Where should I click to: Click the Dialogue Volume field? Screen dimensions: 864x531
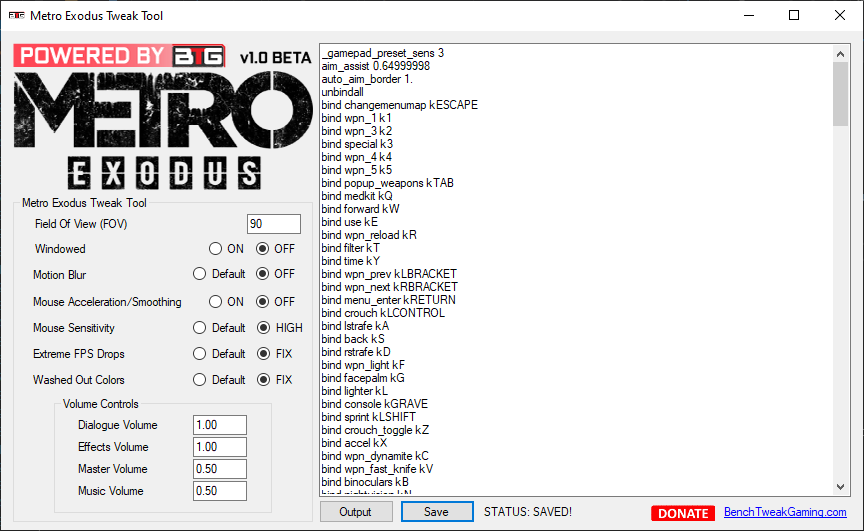point(220,425)
